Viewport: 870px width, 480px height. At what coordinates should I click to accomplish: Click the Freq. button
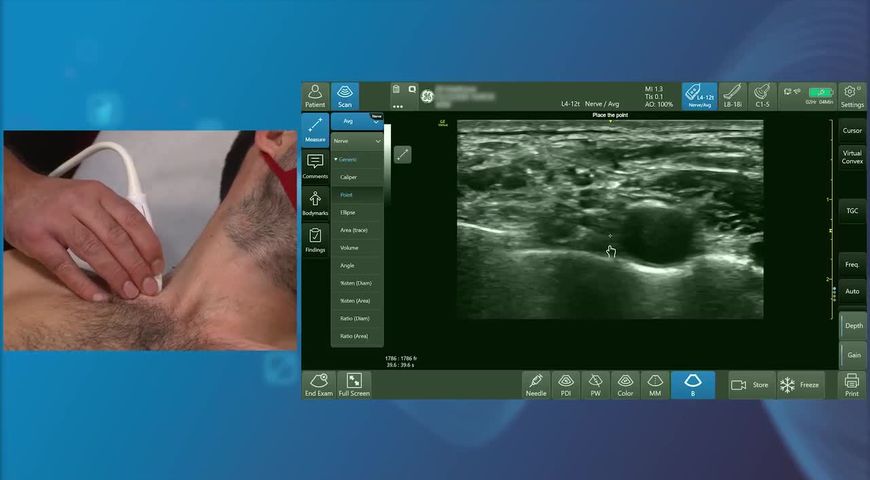pyautogui.click(x=852, y=265)
